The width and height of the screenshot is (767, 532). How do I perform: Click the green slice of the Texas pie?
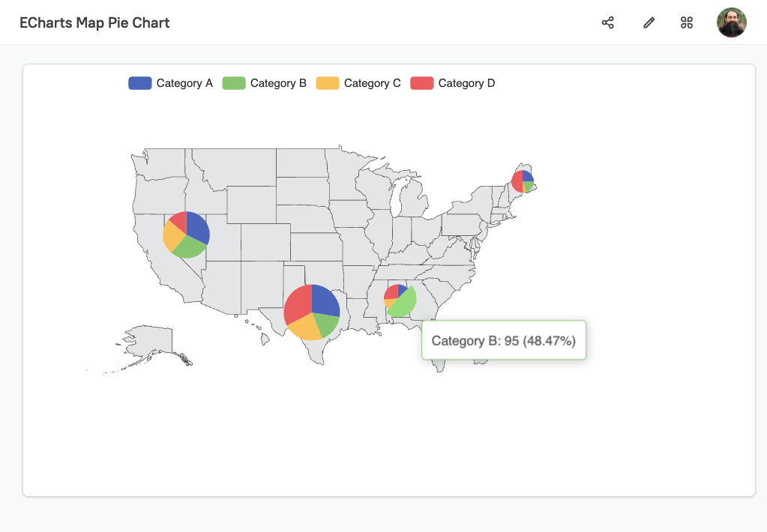[327, 323]
